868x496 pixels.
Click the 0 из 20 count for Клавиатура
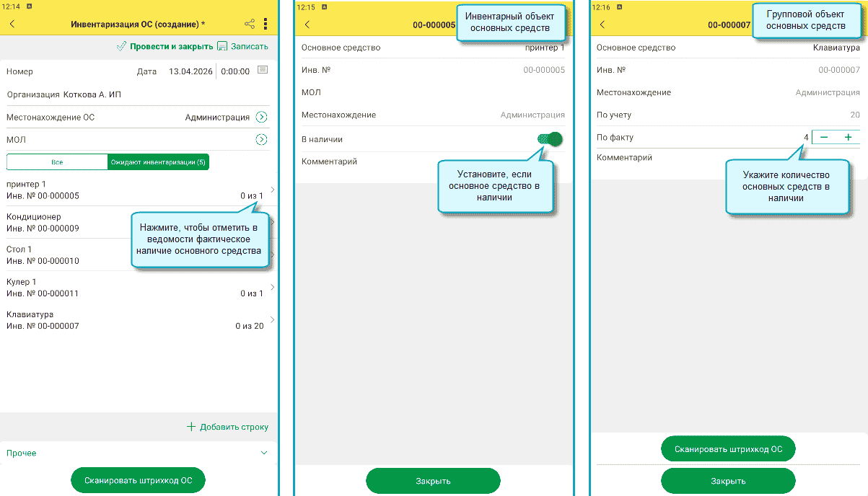249,326
